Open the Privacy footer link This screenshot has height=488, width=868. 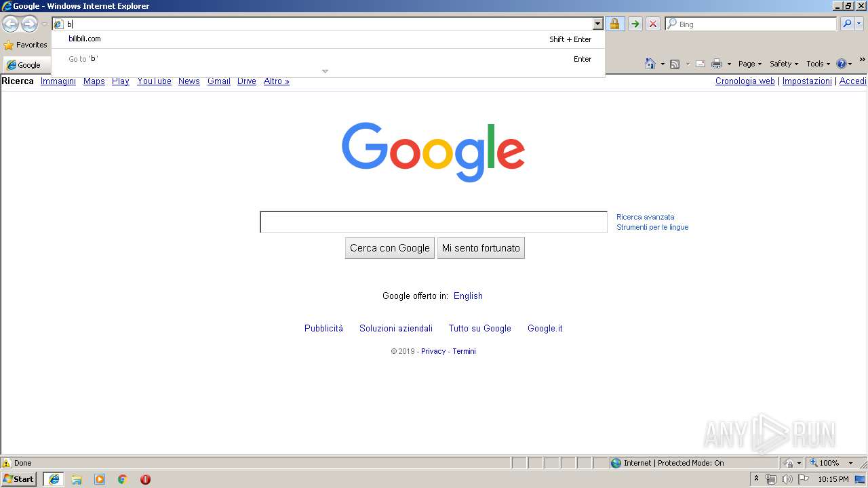(x=433, y=351)
